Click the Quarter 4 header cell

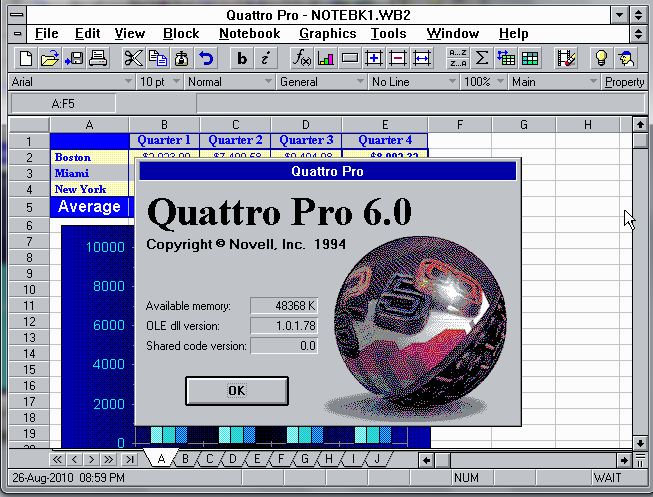click(x=384, y=140)
